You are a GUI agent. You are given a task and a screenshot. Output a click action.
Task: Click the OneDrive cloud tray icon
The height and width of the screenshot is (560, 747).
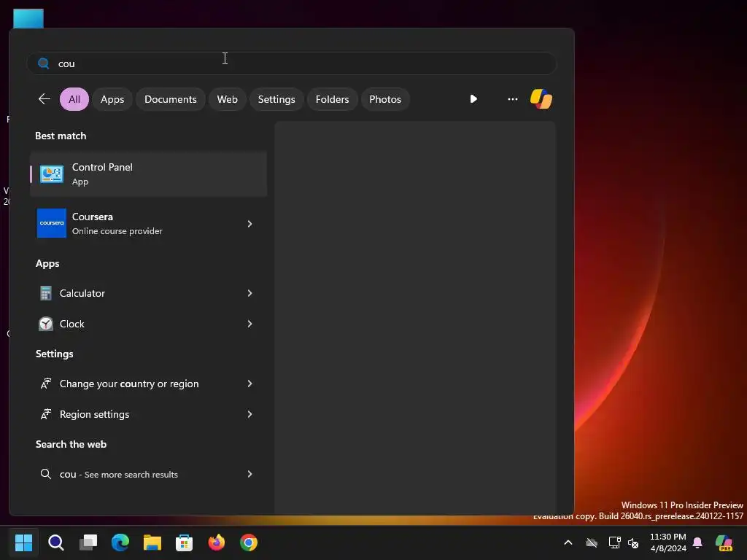coord(592,542)
